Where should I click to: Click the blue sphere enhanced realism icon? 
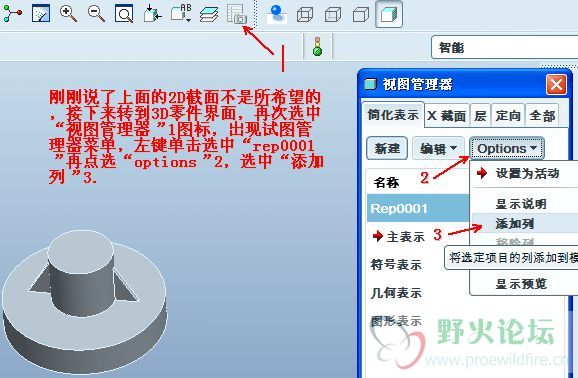point(276,14)
